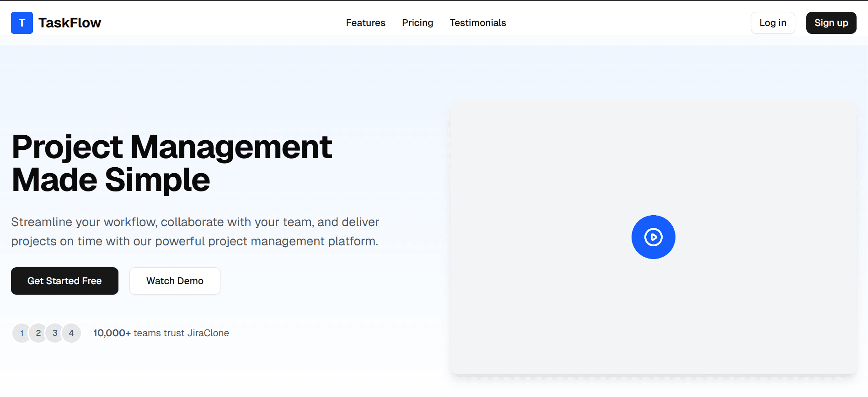Select avatar circle number 2
Screen dimensions: 868x397
click(x=38, y=333)
